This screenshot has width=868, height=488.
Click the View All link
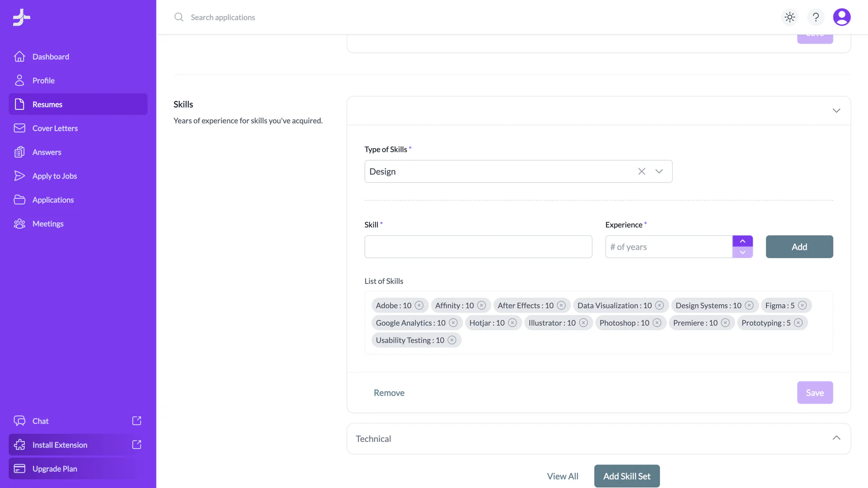click(x=562, y=476)
